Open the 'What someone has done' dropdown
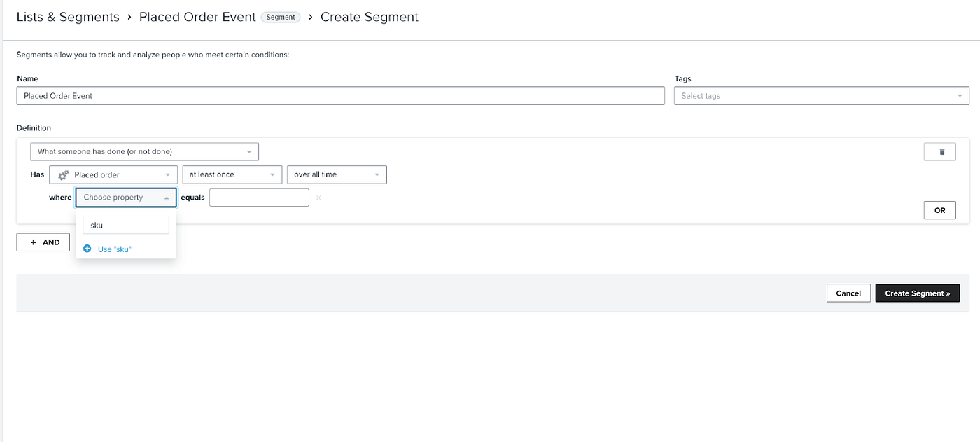The width and height of the screenshot is (980, 442). 144,151
